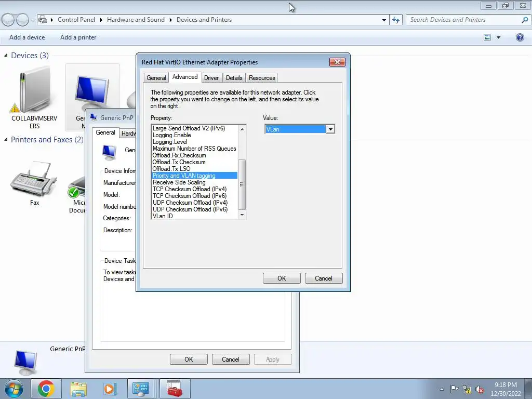Click the Back navigation button
The image size is (532, 399).
pos(8,20)
